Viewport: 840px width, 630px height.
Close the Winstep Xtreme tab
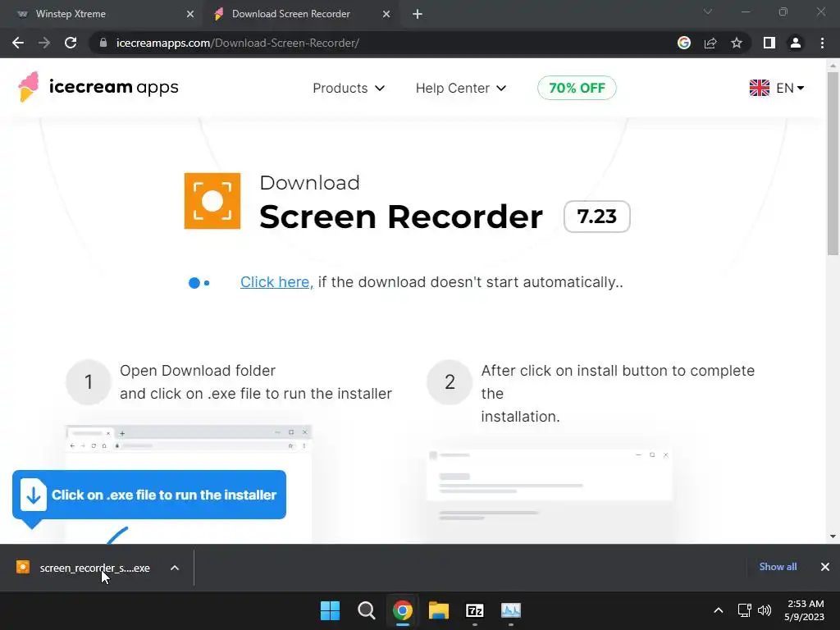point(190,14)
